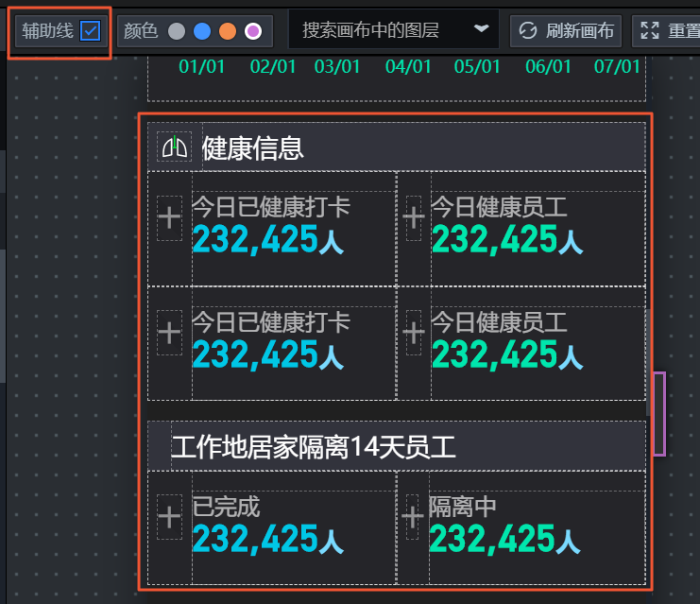The width and height of the screenshot is (700, 604).
Task: Click the 01/01 axis date label
Action: tap(202, 66)
